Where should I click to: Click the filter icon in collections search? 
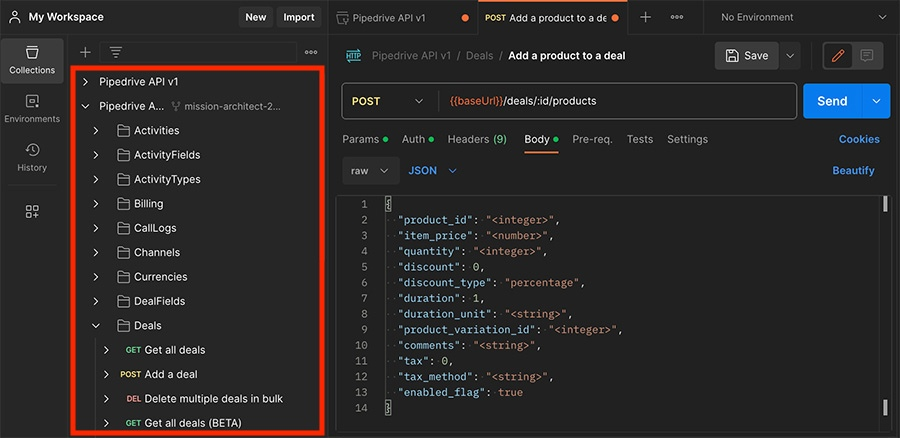point(116,52)
